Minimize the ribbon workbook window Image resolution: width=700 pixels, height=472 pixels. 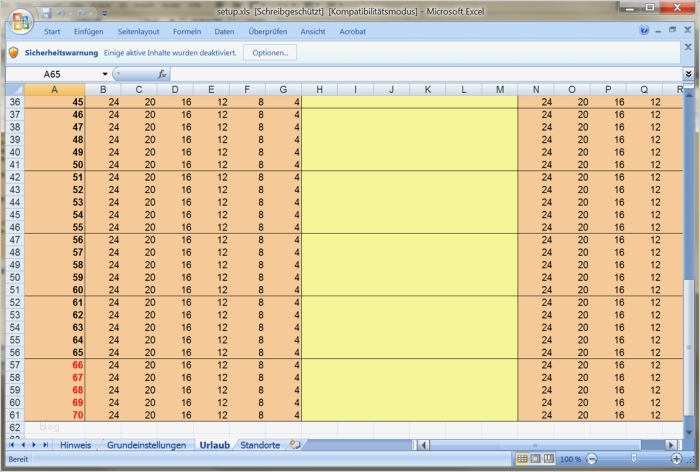tap(658, 31)
